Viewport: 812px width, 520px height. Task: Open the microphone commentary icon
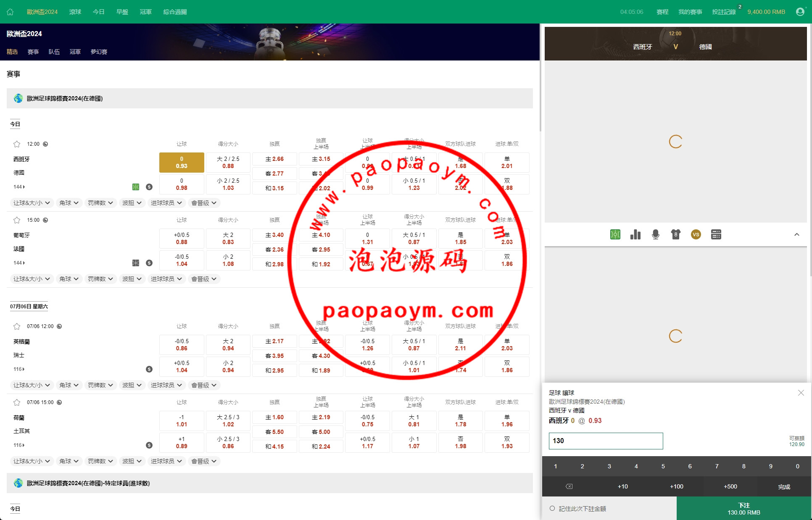pos(656,234)
